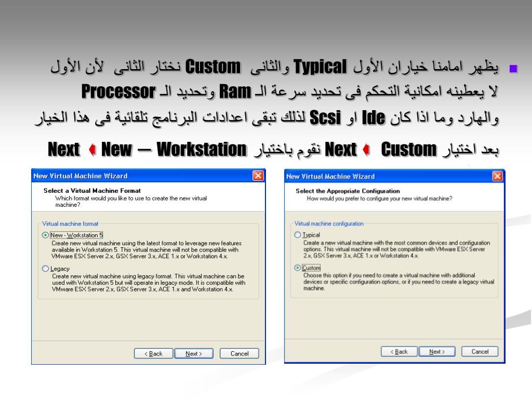
Task: Choose the Custom configuration radio button
Action: tap(298, 268)
